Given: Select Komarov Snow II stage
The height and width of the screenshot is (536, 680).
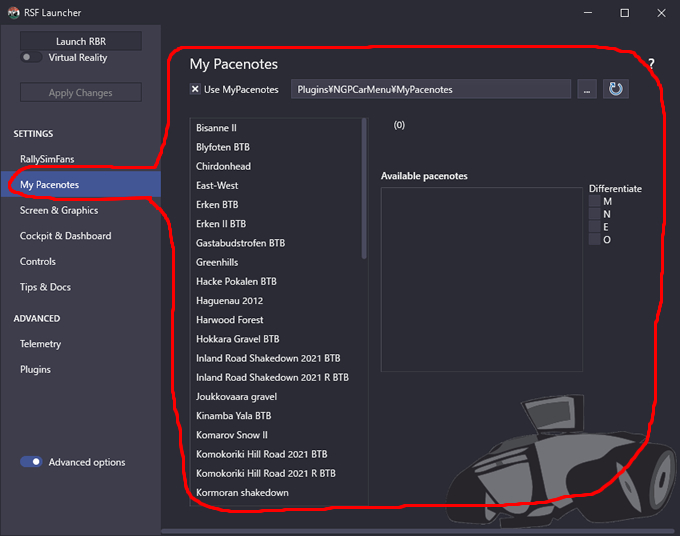Looking at the screenshot, I should click(275, 435).
